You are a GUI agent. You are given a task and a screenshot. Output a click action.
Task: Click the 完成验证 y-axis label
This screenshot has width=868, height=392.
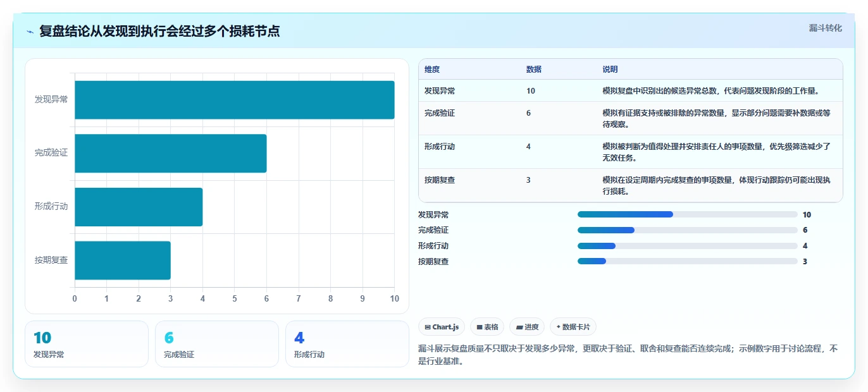51,153
